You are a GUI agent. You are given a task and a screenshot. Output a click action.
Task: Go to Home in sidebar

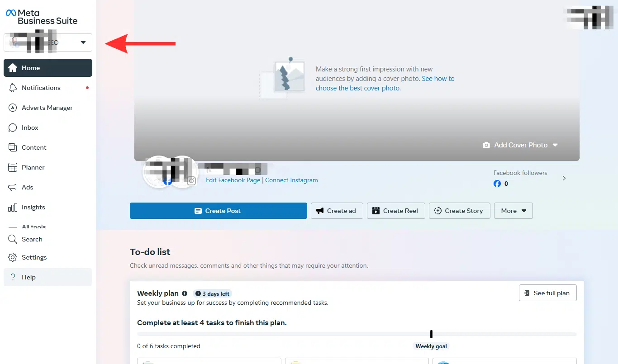coord(48,68)
